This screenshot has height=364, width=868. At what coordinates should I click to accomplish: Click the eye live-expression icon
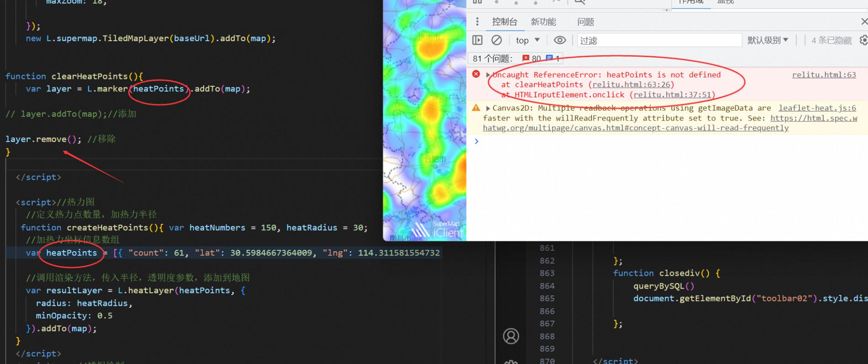tap(560, 40)
